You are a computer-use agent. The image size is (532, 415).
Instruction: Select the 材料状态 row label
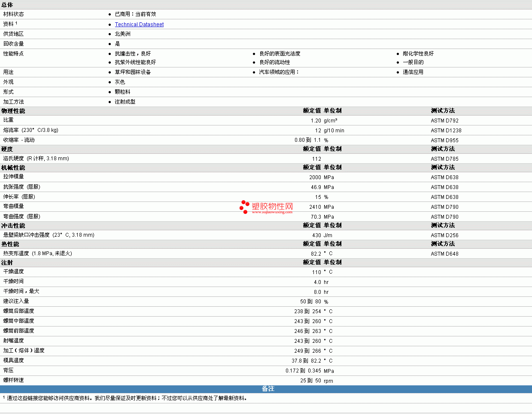click(14, 14)
